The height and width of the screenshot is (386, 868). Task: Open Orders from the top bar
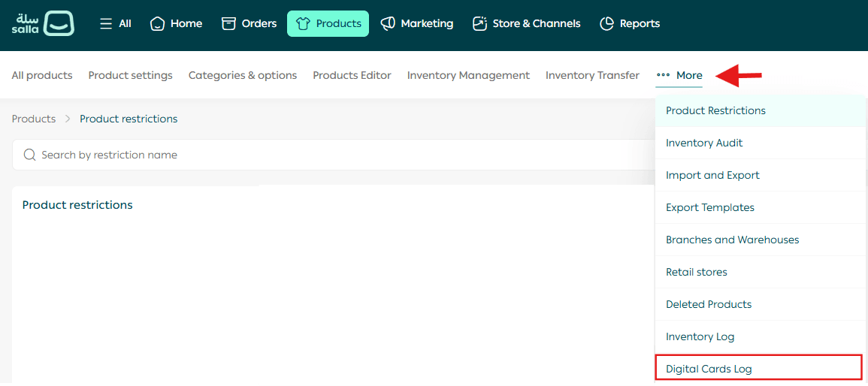coord(250,23)
